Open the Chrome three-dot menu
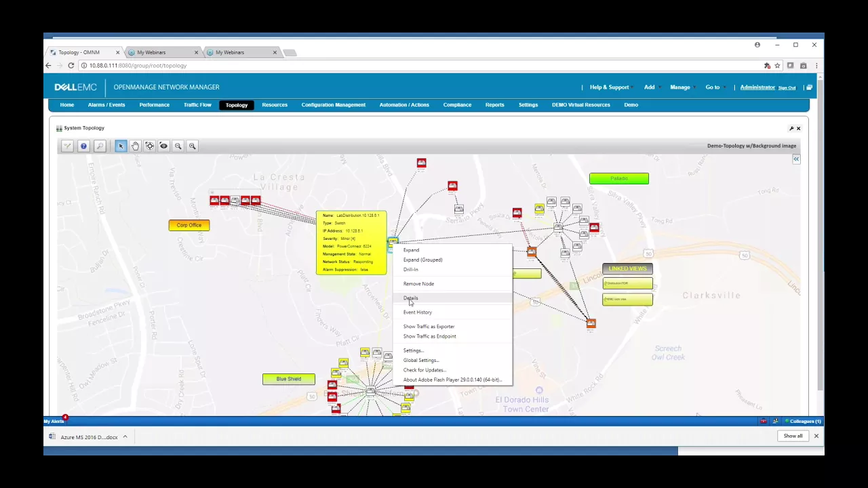 pyautogui.click(x=816, y=66)
